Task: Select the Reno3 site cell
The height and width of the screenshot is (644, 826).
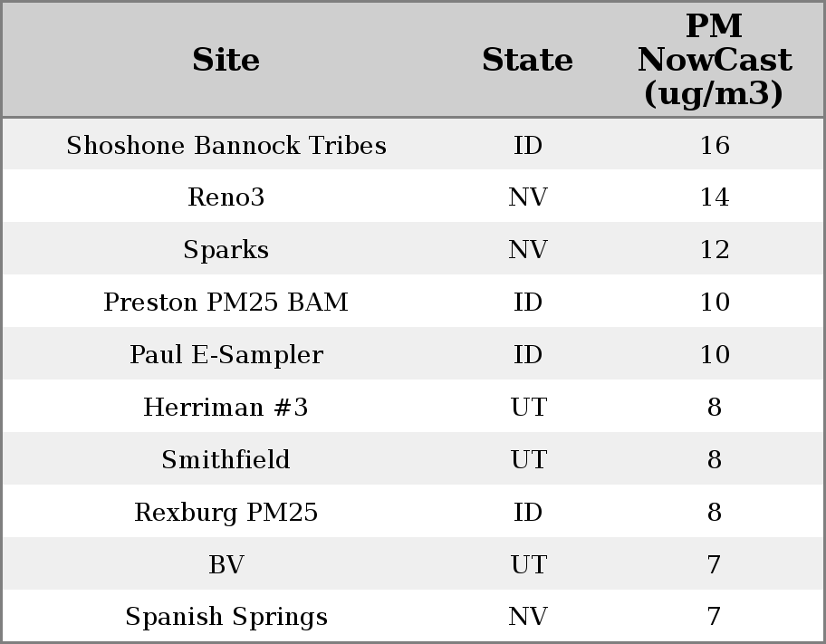Action: [226, 197]
